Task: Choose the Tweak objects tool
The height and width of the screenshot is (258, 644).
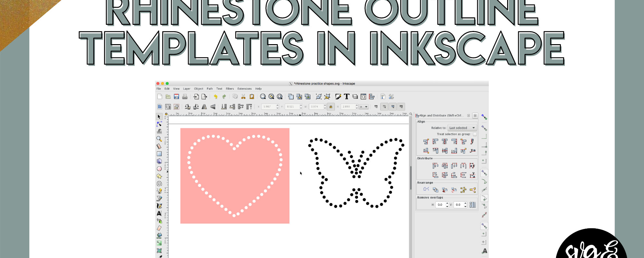Action: (159, 131)
